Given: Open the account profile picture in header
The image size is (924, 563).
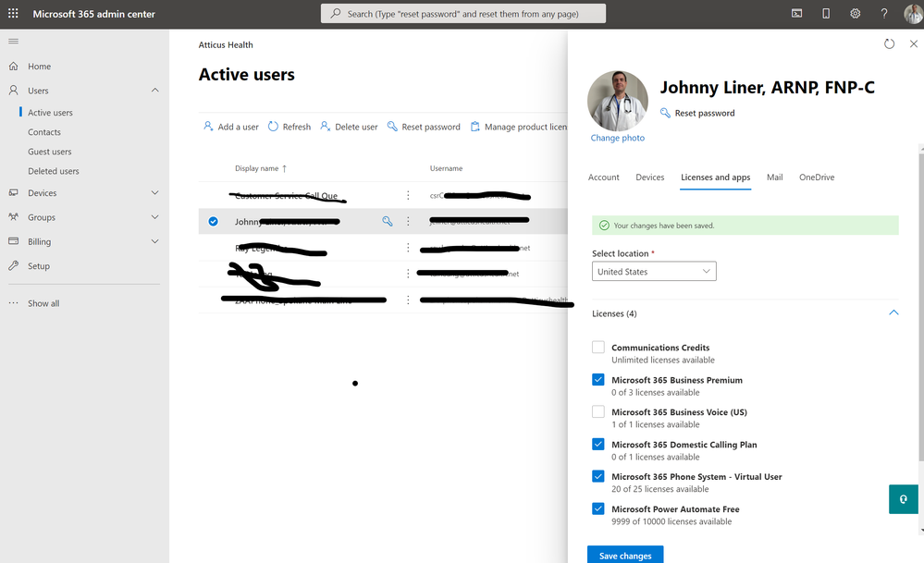Looking at the screenshot, I should (x=914, y=14).
